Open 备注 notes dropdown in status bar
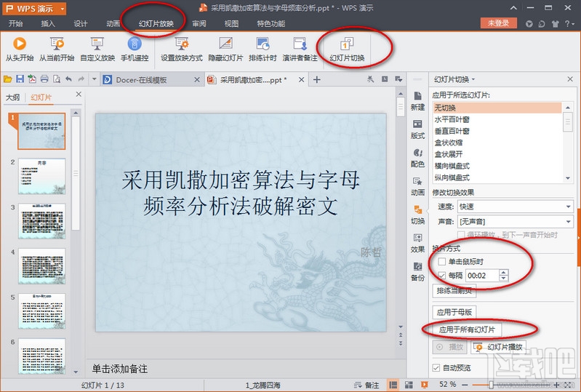 click(x=366, y=385)
